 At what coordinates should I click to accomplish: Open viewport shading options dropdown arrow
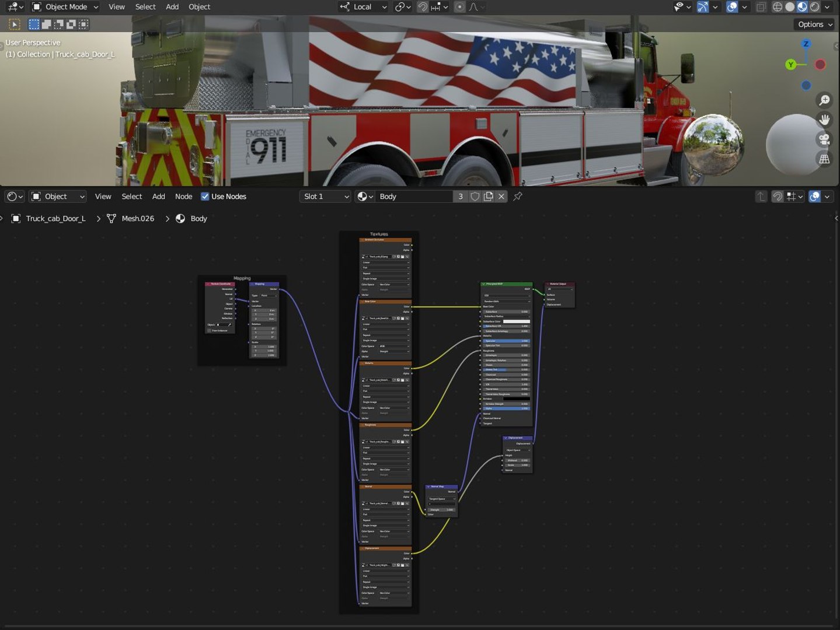pyautogui.click(x=827, y=7)
